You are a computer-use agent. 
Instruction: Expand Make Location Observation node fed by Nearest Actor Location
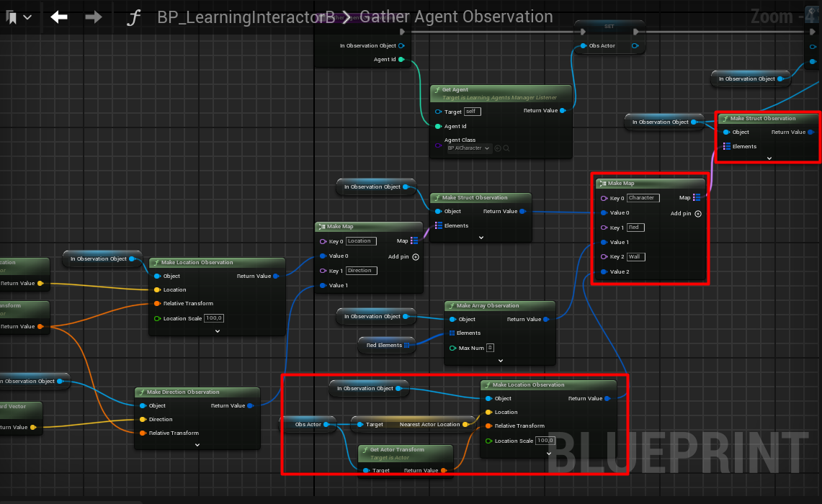pos(549,453)
